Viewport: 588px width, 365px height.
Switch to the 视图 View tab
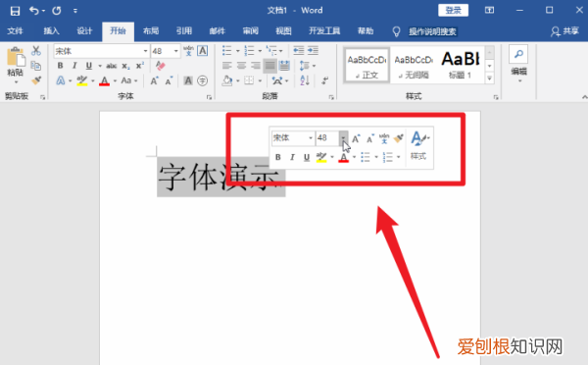click(283, 31)
